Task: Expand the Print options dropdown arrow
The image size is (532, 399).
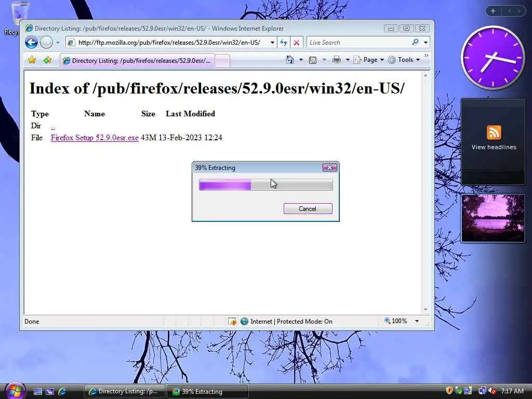Action: click(x=348, y=60)
